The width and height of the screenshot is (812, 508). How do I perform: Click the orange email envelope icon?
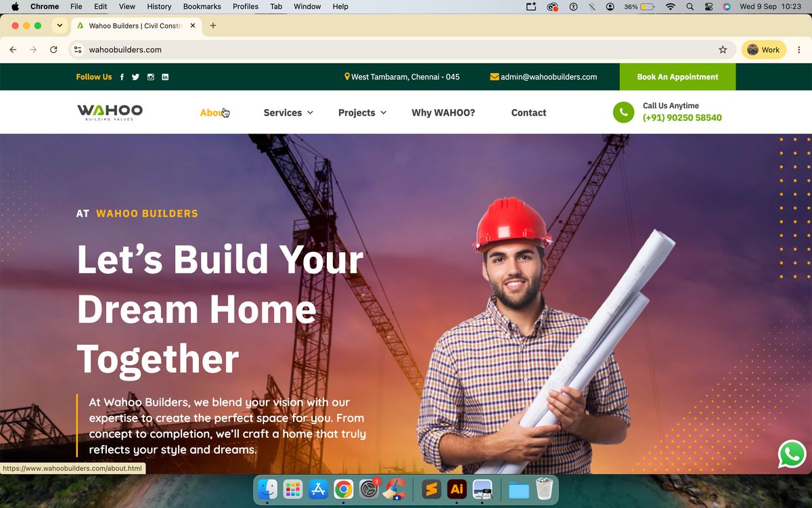tap(495, 77)
